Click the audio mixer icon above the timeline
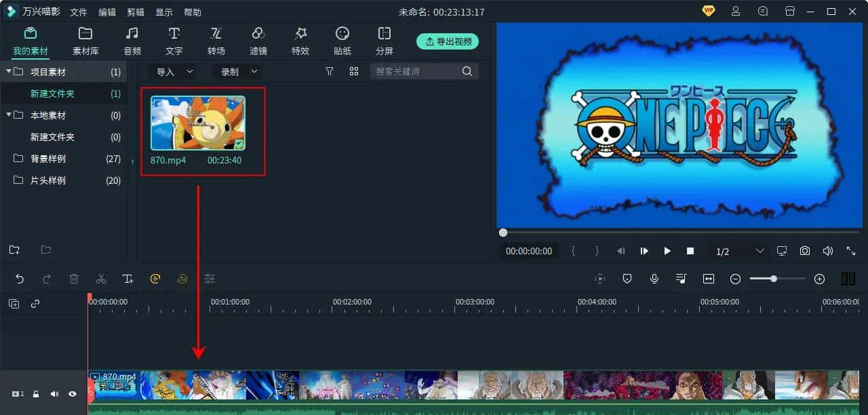This screenshot has height=415, width=868. click(x=681, y=279)
